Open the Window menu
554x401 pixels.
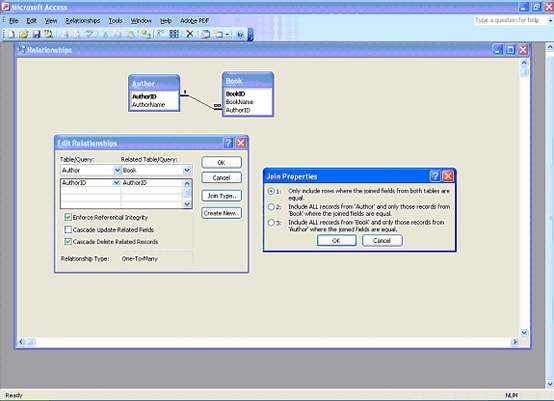pyautogui.click(x=141, y=21)
